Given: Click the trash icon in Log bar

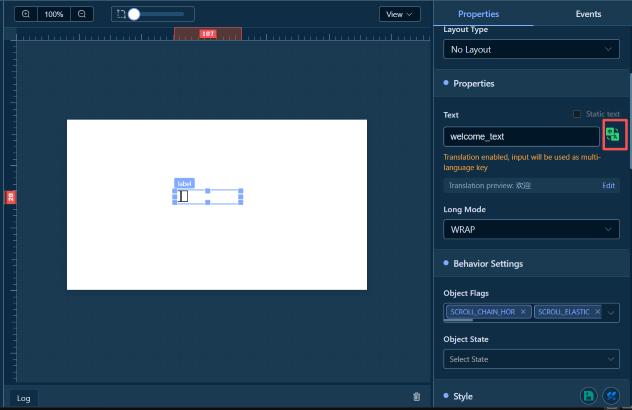Looking at the screenshot, I should 416,397.
